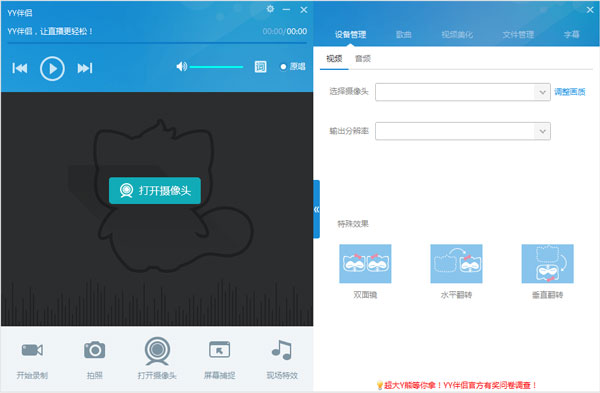Minimize the YY伴侣 window
The height and width of the screenshot is (393, 600).
[x=286, y=9]
